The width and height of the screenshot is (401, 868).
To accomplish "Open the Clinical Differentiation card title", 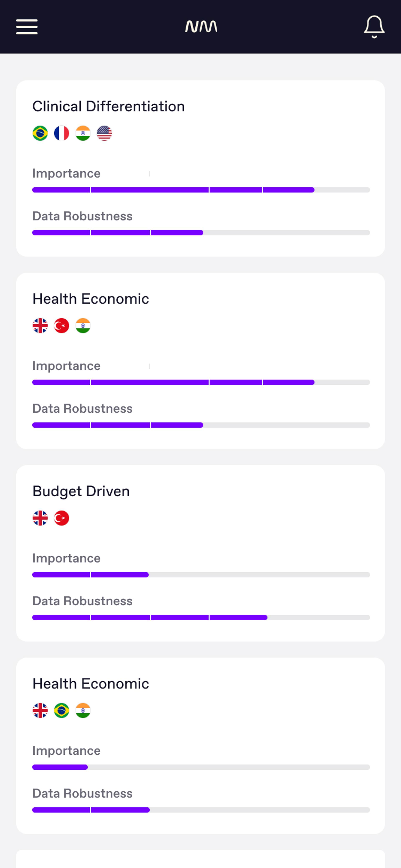I will click(x=109, y=106).
